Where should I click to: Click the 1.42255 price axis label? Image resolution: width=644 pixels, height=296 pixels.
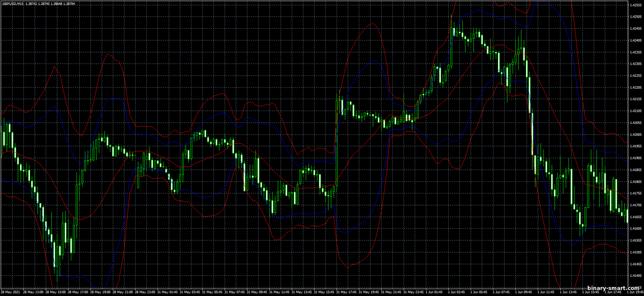[635, 76]
